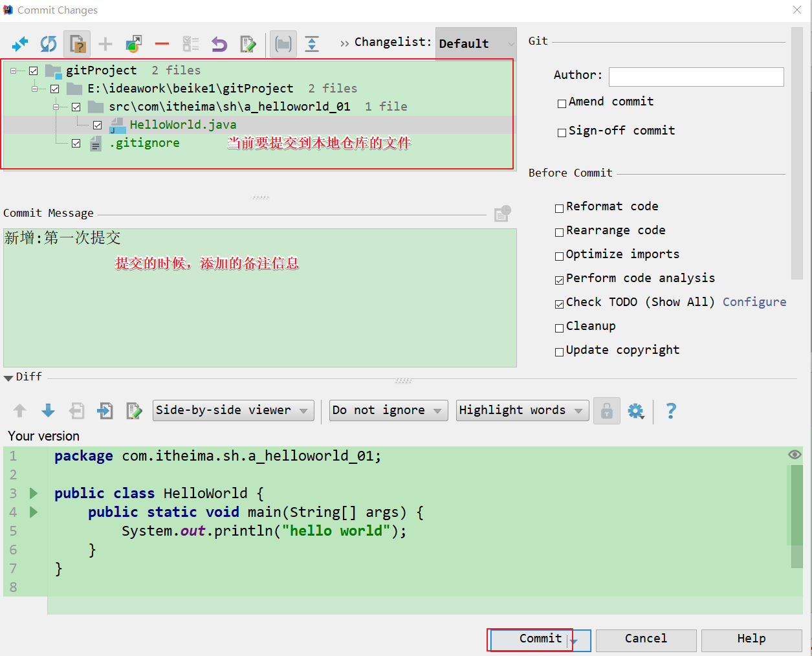Click the Expand All toolbar icon
Viewport: 812px width, 656px height.
point(312,44)
